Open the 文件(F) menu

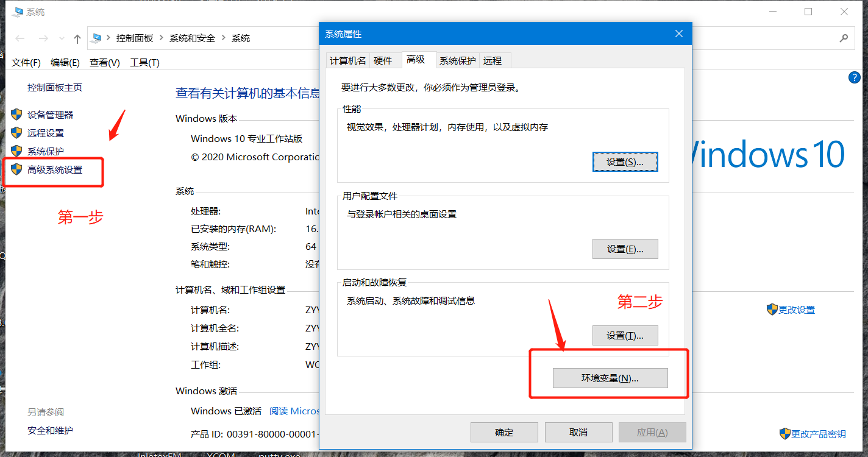click(x=26, y=62)
